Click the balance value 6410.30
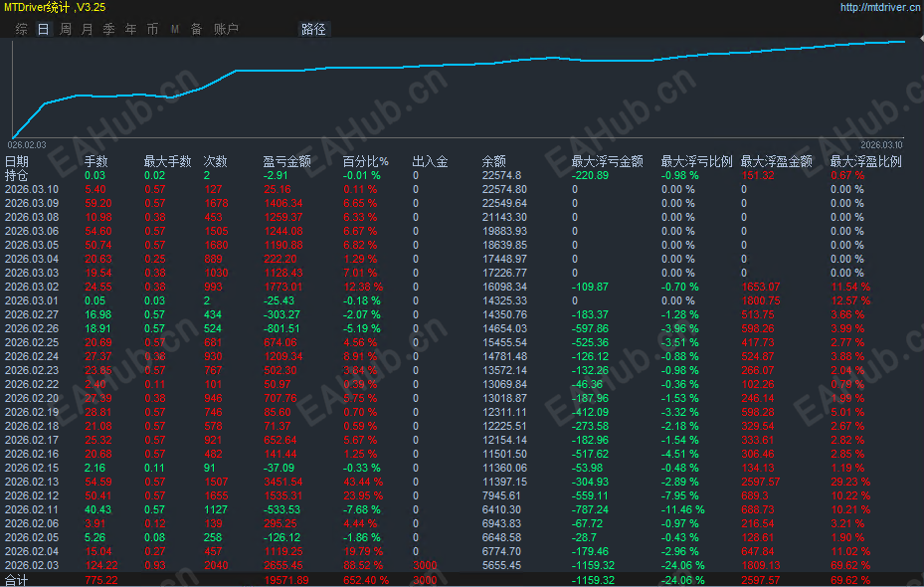The image size is (924, 587). point(501,509)
